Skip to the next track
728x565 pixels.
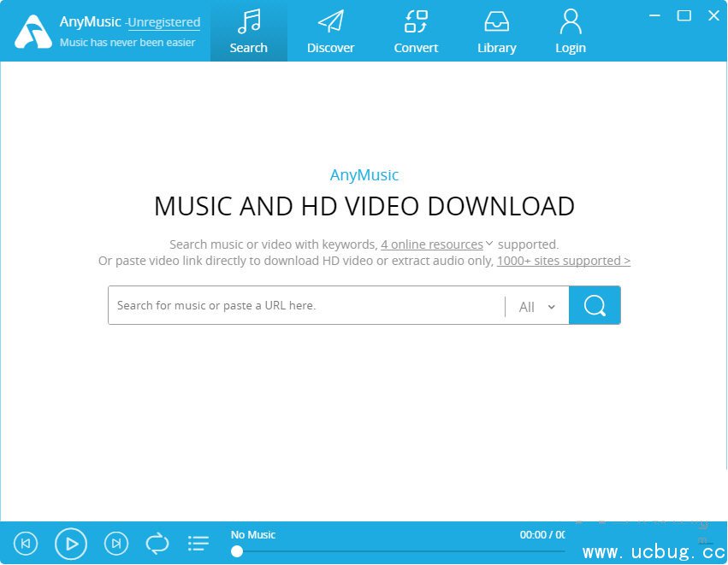tap(116, 543)
